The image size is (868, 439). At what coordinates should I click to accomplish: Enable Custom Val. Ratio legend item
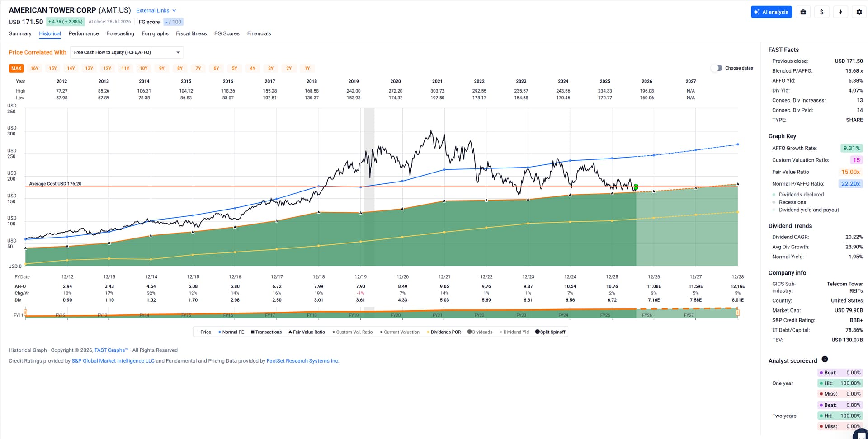click(x=352, y=332)
